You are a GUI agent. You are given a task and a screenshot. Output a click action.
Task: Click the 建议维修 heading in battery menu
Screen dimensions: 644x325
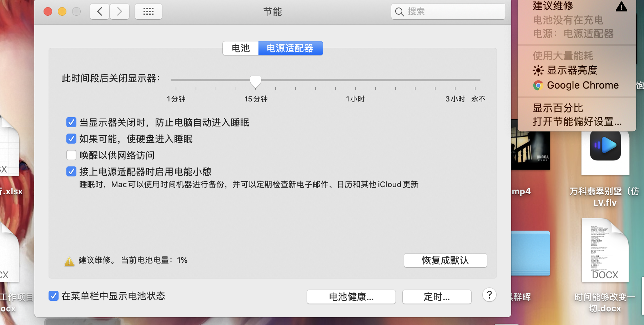553,6
